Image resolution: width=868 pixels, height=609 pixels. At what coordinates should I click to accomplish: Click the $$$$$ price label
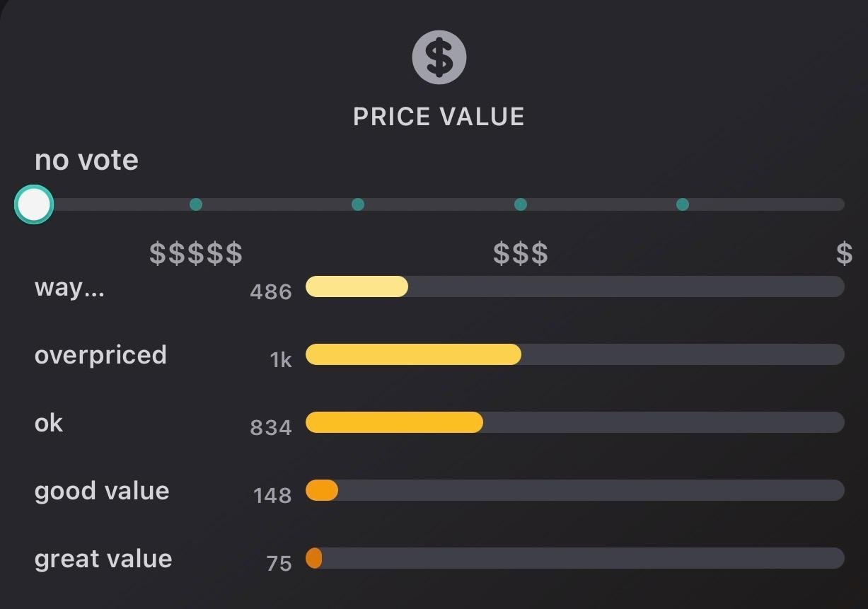[x=196, y=253]
